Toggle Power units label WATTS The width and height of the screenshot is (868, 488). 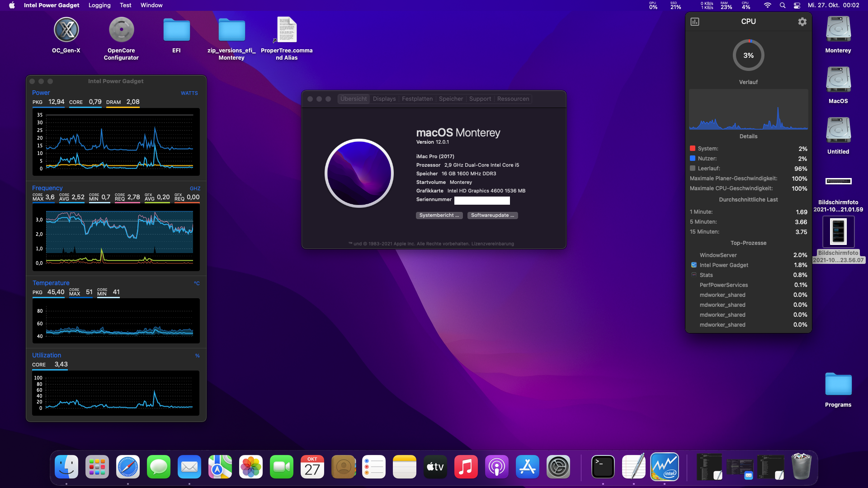[189, 93]
